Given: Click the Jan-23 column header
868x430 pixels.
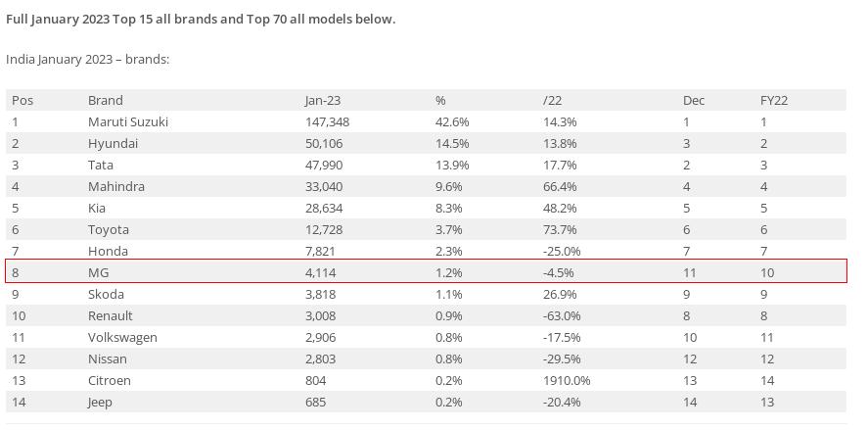Looking at the screenshot, I should (322, 100).
